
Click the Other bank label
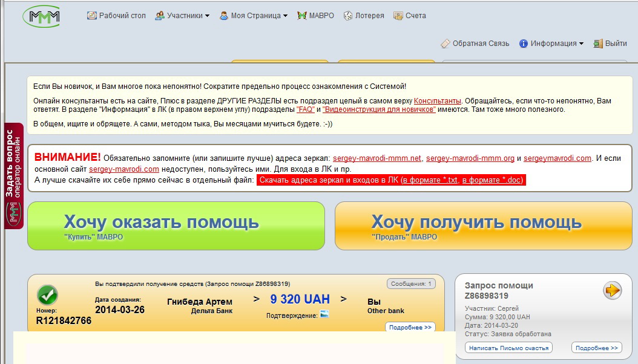pyautogui.click(x=386, y=311)
